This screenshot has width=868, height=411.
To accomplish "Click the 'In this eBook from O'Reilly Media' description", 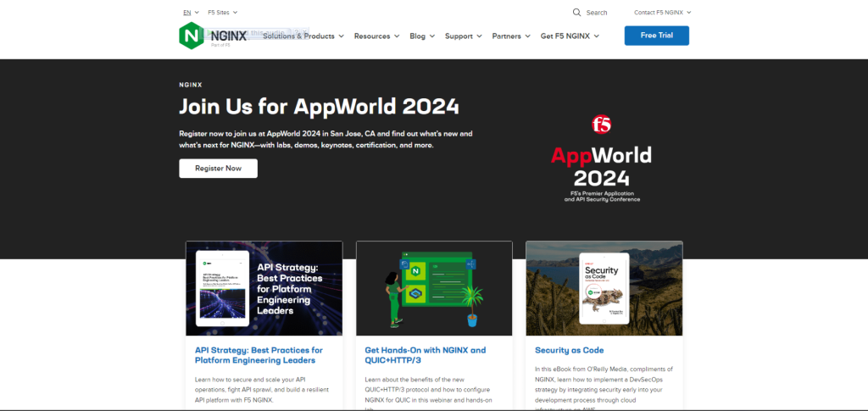I will [604, 390].
